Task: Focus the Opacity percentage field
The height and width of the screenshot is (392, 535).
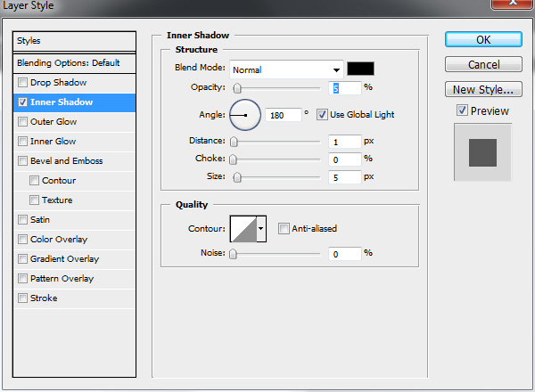Action: pyautogui.click(x=344, y=88)
